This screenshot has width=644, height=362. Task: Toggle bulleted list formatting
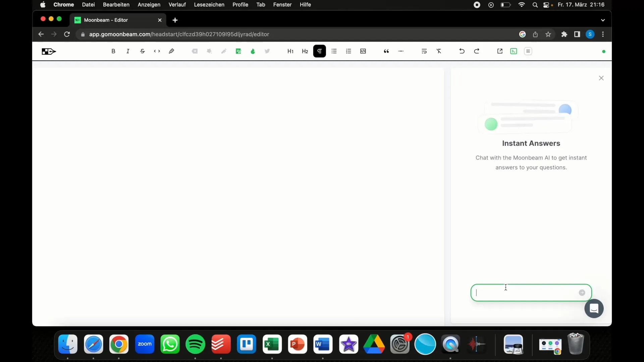pyautogui.click(x=334, y=51)
